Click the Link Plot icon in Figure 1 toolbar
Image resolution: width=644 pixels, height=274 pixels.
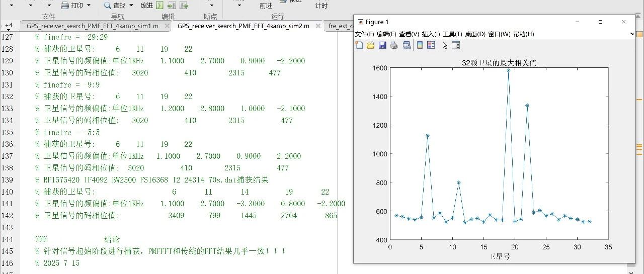pos(407,46)
